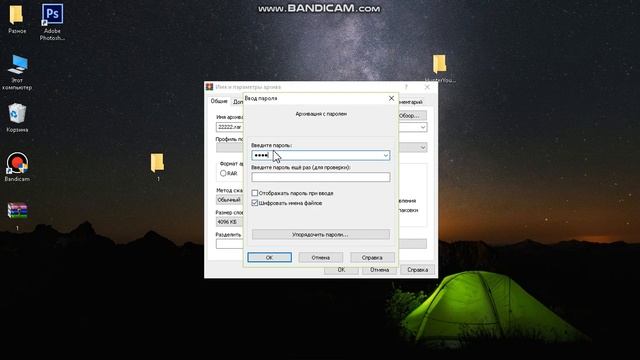Click the 22222.rar archive name field

click(230, 127)
